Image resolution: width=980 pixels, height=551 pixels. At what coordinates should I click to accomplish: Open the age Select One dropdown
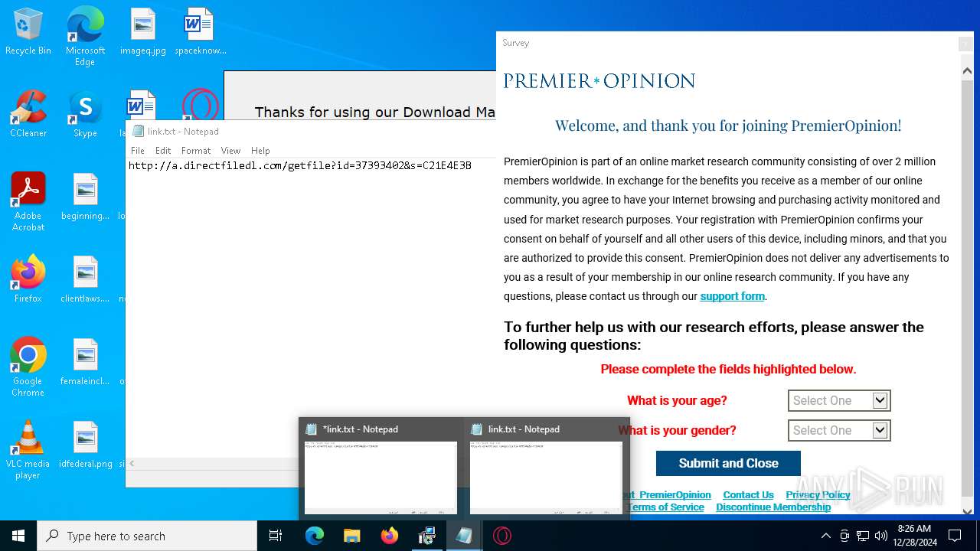point(839,400)
